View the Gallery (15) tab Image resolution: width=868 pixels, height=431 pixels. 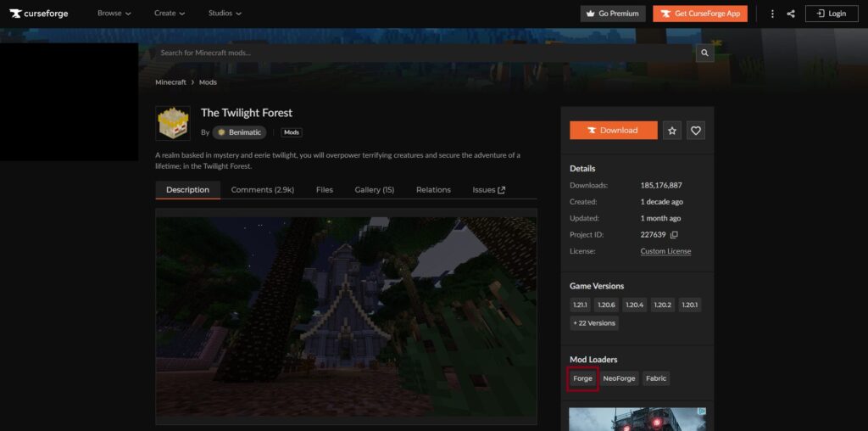click(374, 190)
